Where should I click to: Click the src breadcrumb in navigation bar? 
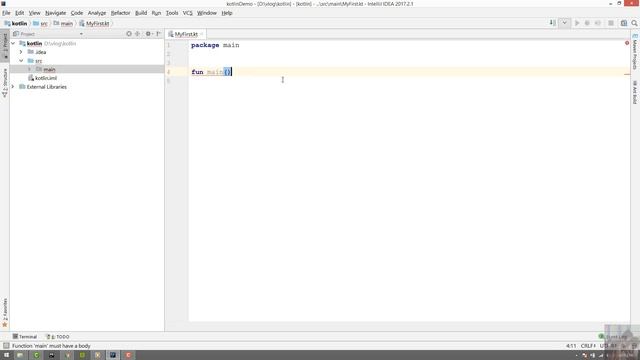pyautogui.click(x=40, y=24)
